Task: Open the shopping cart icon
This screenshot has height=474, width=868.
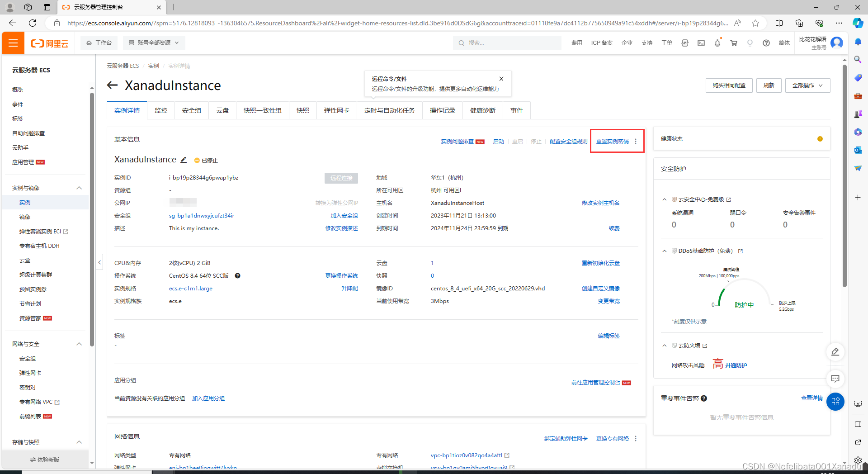Action: (x=734, y=43)
